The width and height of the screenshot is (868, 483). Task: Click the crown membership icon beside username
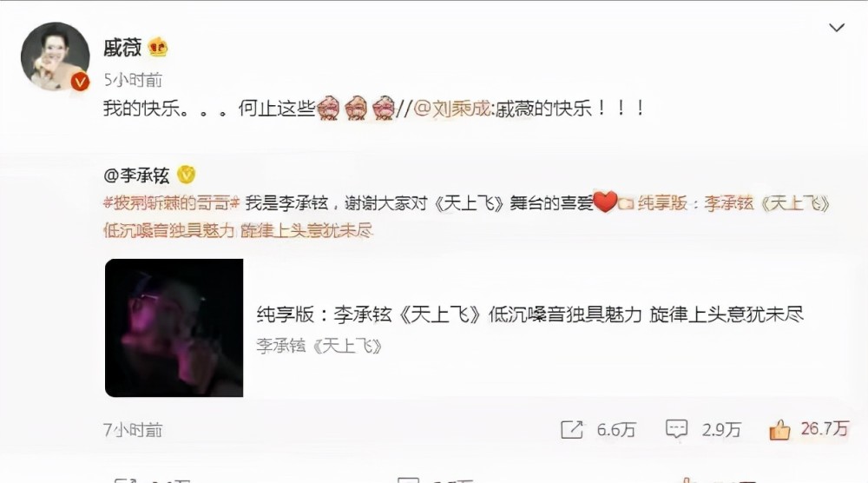[x=158, y=47]
